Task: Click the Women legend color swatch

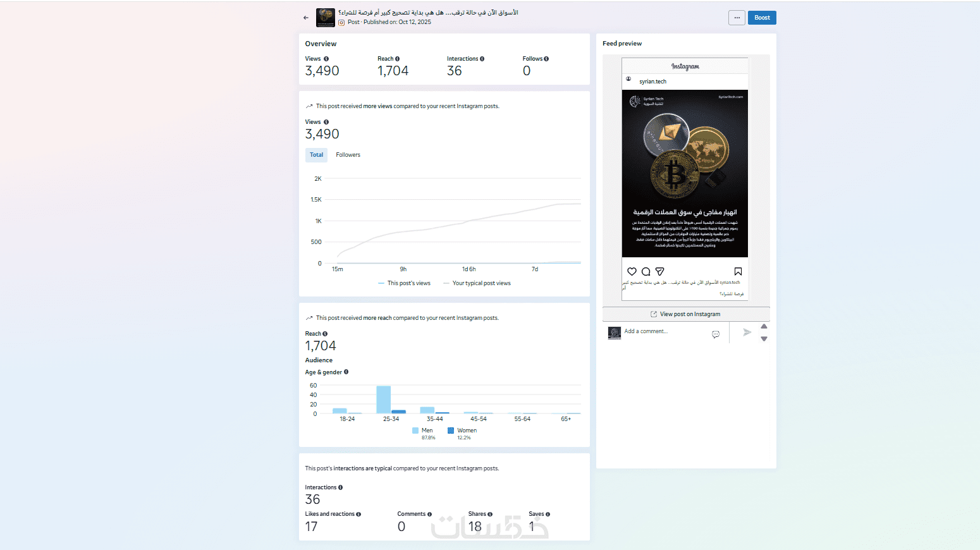Action: pos(451,431)
